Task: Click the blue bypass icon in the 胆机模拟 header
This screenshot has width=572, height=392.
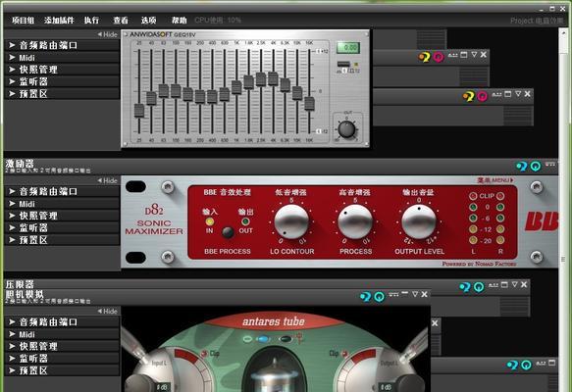Action: (x=365, y=297)
